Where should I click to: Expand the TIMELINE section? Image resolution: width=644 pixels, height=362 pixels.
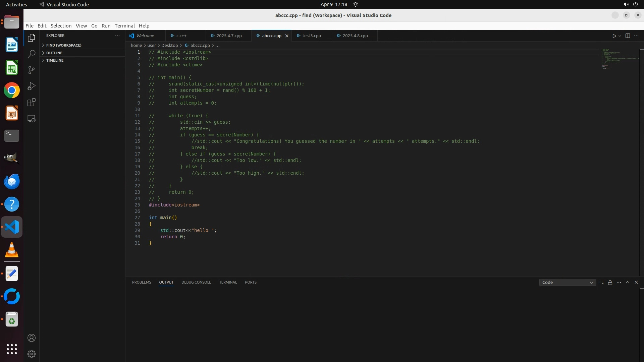[x=55, y=60]
